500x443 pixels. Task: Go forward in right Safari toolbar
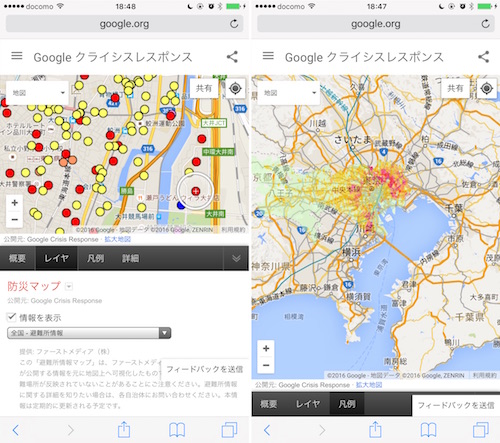pos(322,430)
